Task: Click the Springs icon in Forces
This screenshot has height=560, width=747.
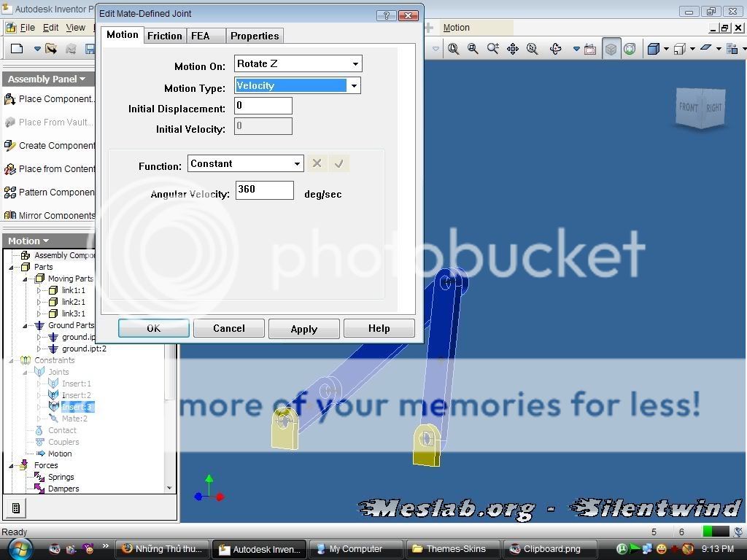Action: coord(39,477)
